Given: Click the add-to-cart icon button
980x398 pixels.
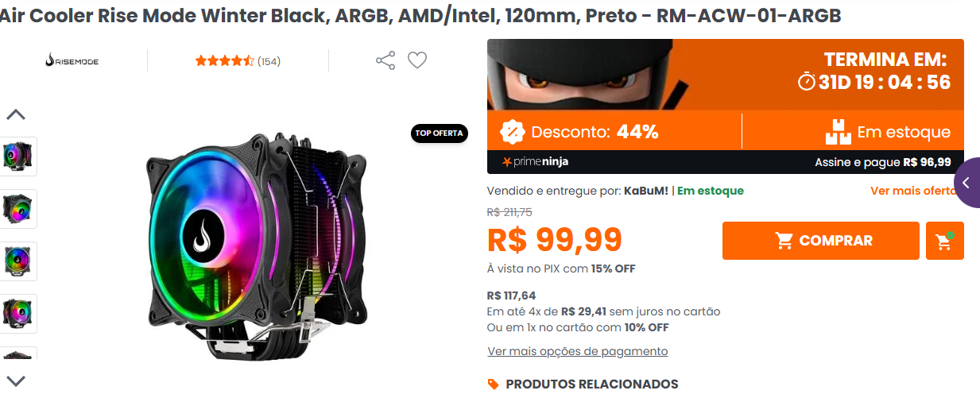Looking at the screenshot, I should point(944,241).
